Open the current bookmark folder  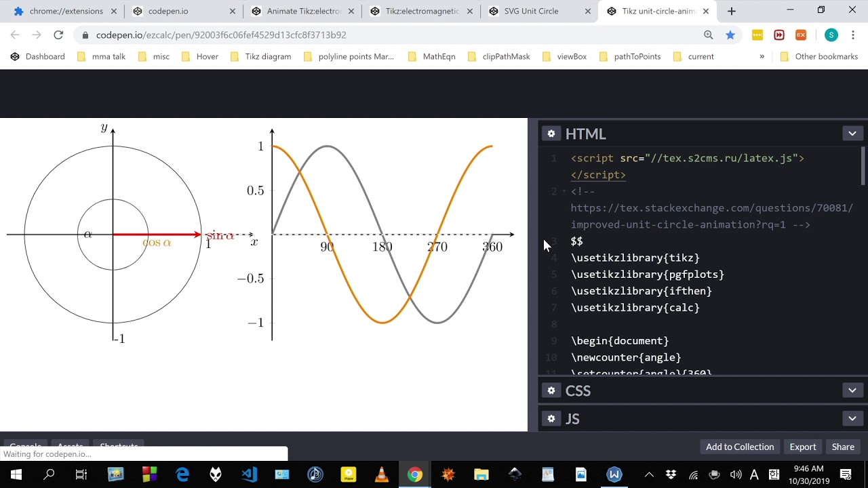click(x=693, y=56)
